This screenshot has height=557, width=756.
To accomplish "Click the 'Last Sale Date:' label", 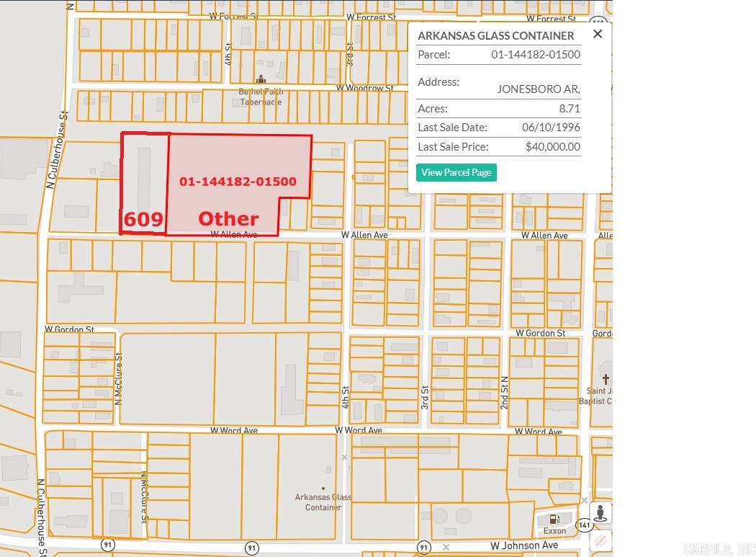I will (x=452, y=128).
